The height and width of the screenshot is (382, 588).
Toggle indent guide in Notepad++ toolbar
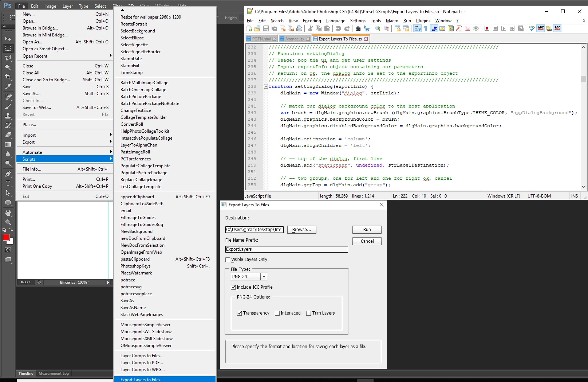434,28
